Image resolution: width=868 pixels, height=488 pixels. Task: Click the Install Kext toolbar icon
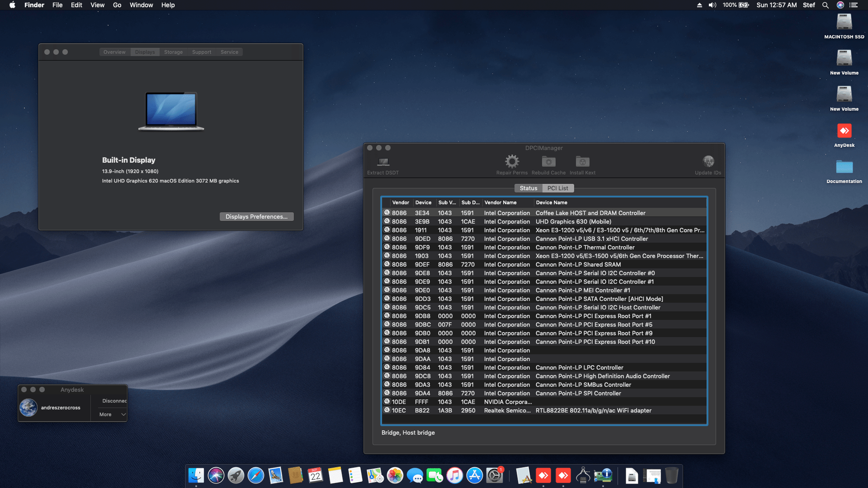point(582,161)
